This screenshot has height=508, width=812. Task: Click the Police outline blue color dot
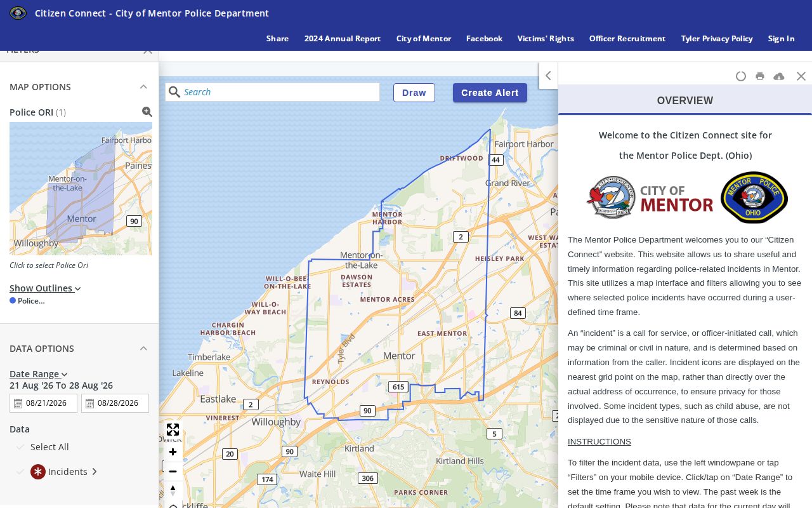coord(13,301)
